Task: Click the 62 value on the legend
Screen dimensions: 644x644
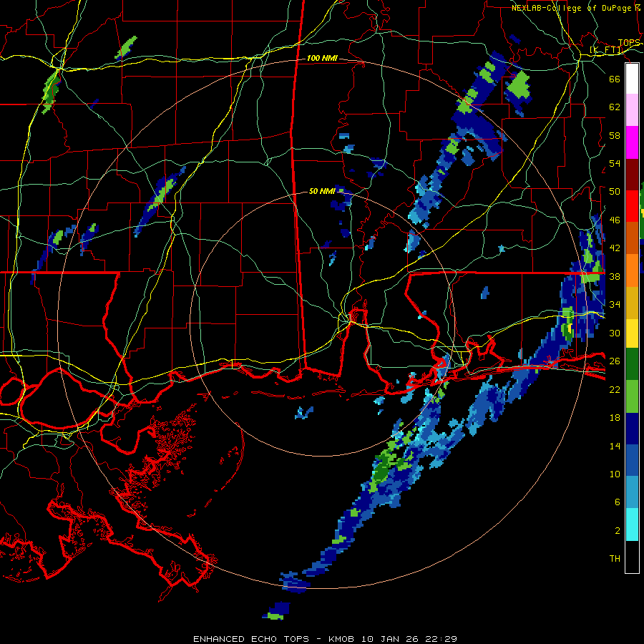Action: point(615,107)
